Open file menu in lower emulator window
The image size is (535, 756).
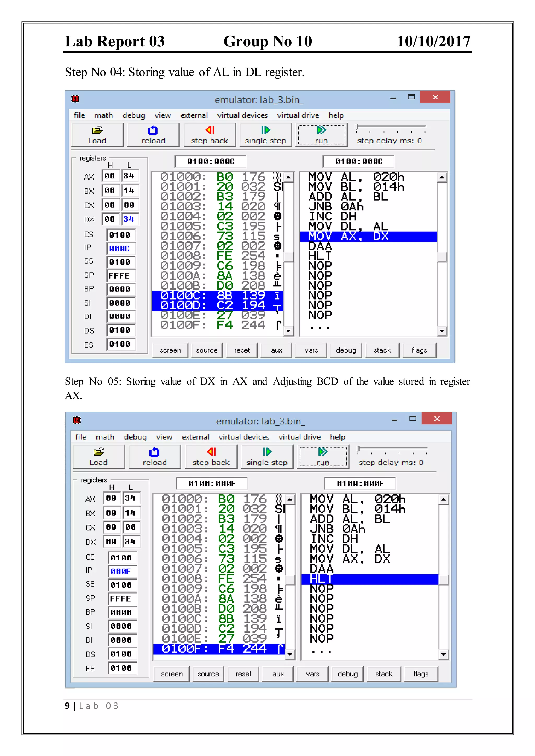pyautogui.click(x=80, y=437)
